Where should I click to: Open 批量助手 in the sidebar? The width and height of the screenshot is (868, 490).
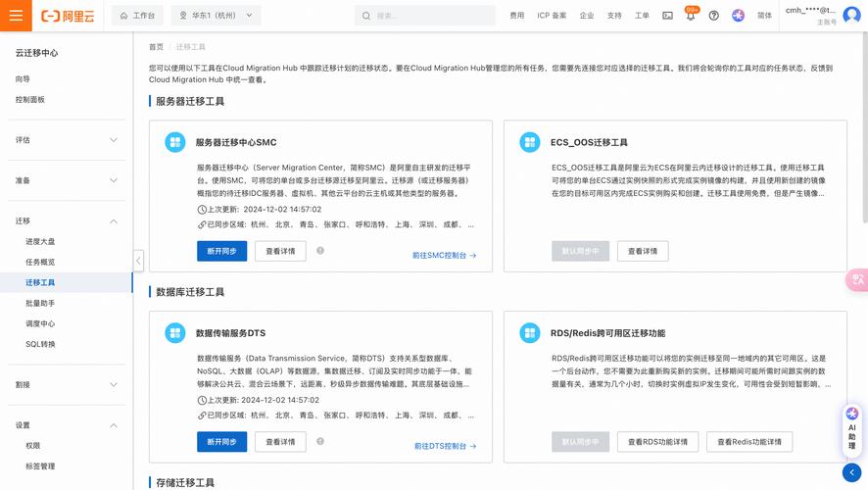40,303
